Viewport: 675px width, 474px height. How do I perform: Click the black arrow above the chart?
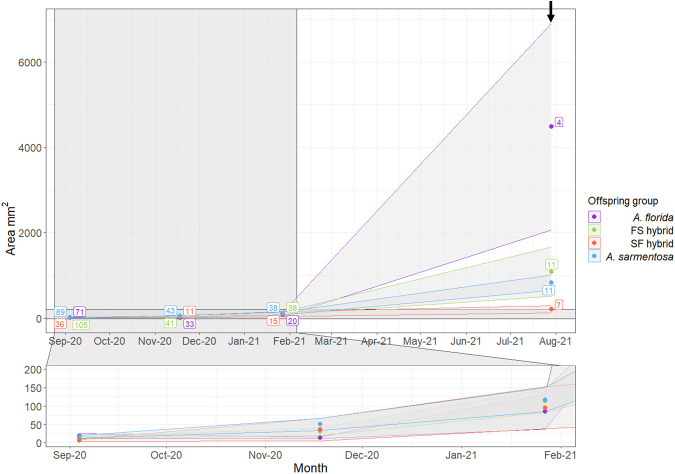click(550, 13)
